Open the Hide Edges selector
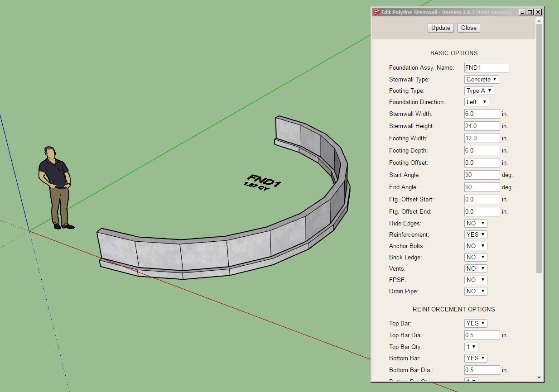The width and height of the screenshot is (559, 392). (476, 223)
